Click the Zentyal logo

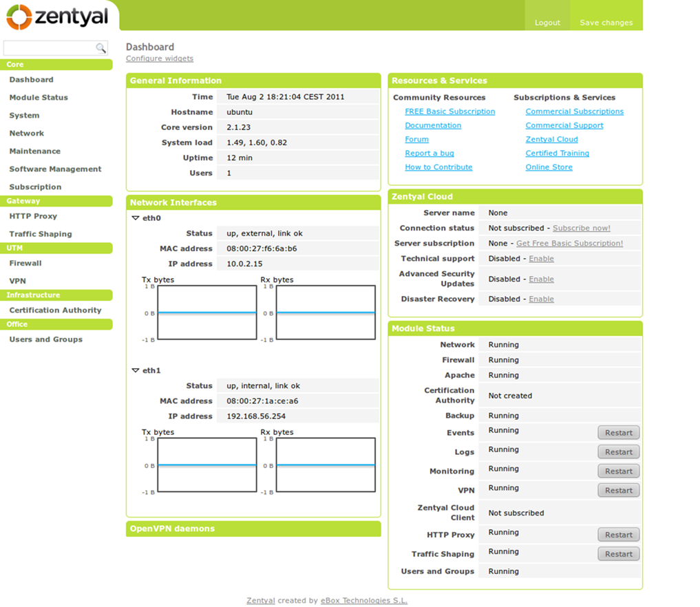pyautogui.click(x=57, y=17)
